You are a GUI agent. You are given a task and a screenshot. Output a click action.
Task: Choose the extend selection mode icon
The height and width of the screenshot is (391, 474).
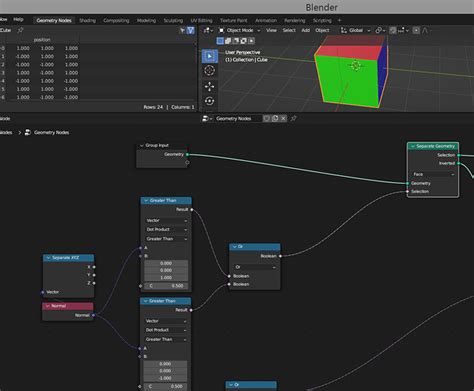tap(228, 41)
